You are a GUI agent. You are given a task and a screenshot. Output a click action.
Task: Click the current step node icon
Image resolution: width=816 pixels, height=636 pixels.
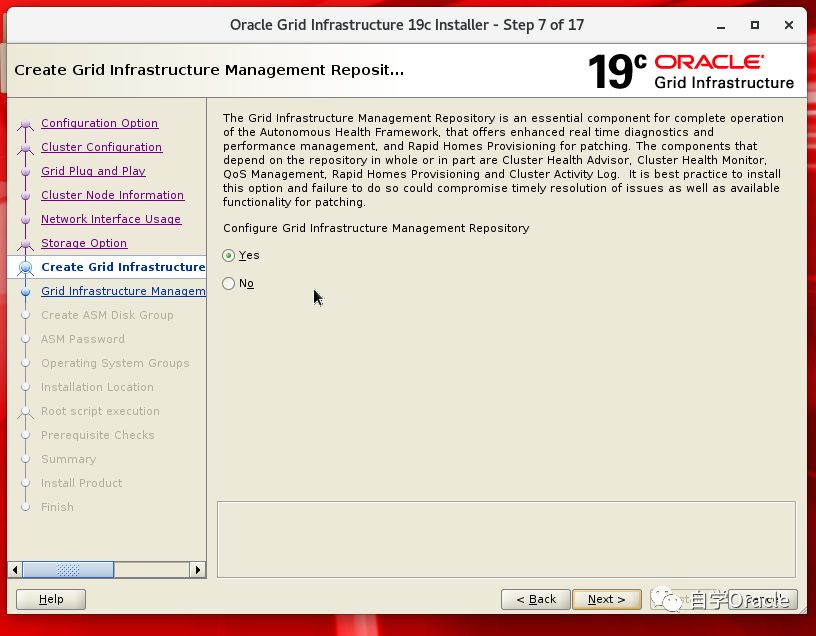[26, 268]
